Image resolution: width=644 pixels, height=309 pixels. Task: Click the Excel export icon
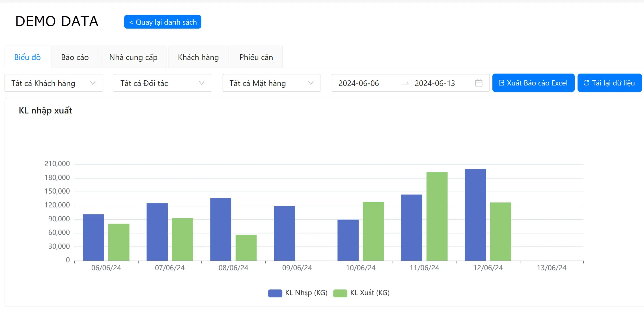coord(501,83)
